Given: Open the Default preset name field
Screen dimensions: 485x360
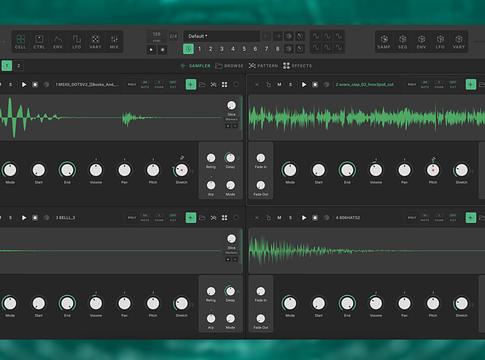Looking at the screenshot, I should 222,36.
